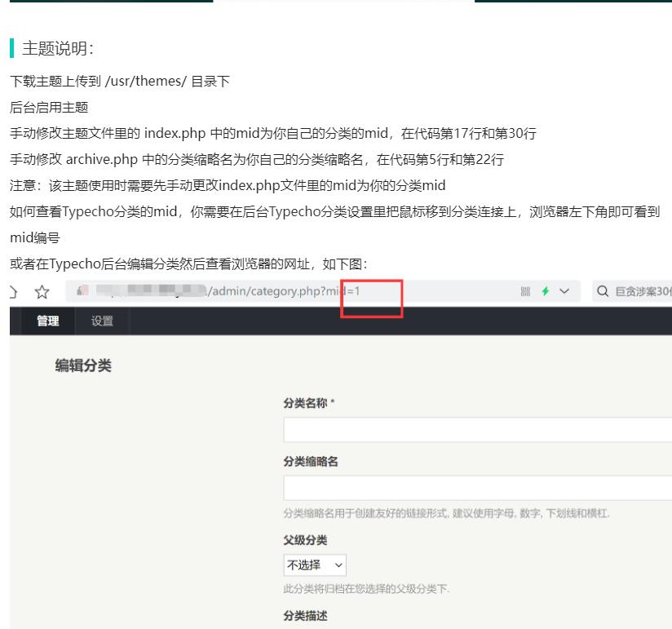
Task: Click the 编辑分类 page title
Action: click(83, 365)
